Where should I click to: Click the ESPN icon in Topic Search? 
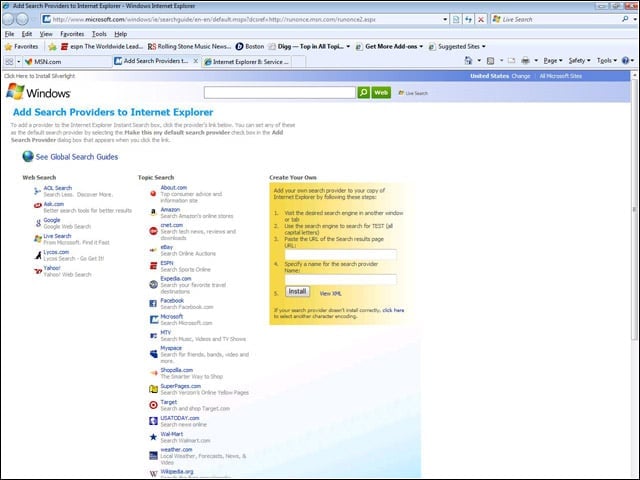(x=153, y=266)
